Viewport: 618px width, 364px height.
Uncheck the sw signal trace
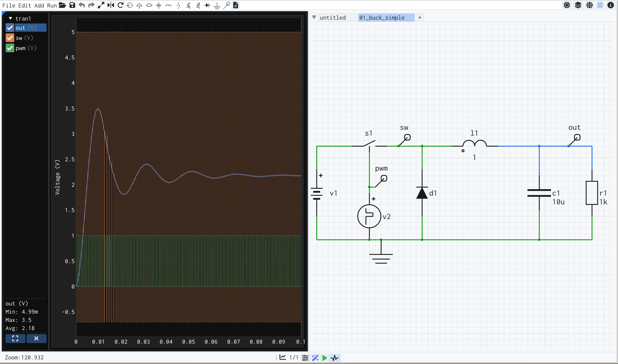tap(10, 38)
